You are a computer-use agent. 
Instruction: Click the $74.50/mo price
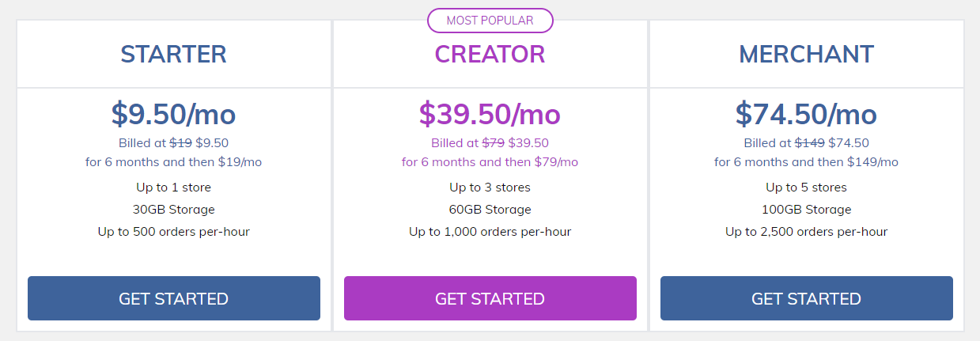tap(807, 115)
